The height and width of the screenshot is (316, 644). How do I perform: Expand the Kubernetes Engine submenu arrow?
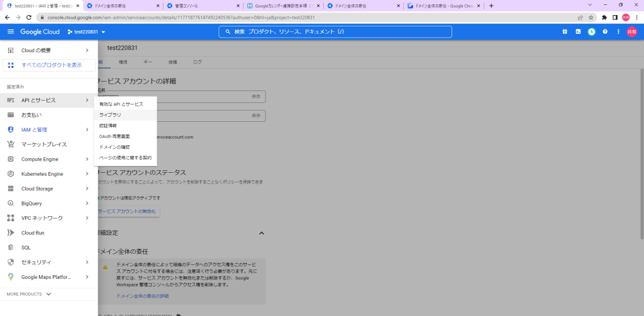pyautogui.click(x=87, y=174)
